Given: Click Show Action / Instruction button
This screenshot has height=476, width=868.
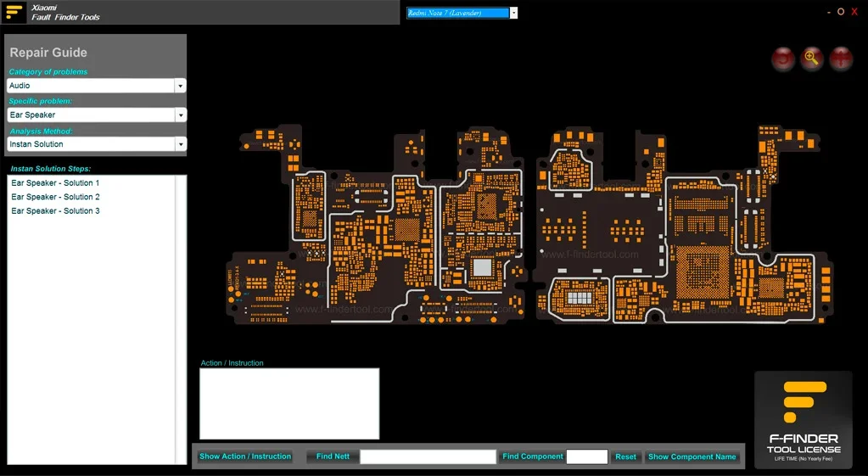Looking at the screenshot, I should [245, 456].
